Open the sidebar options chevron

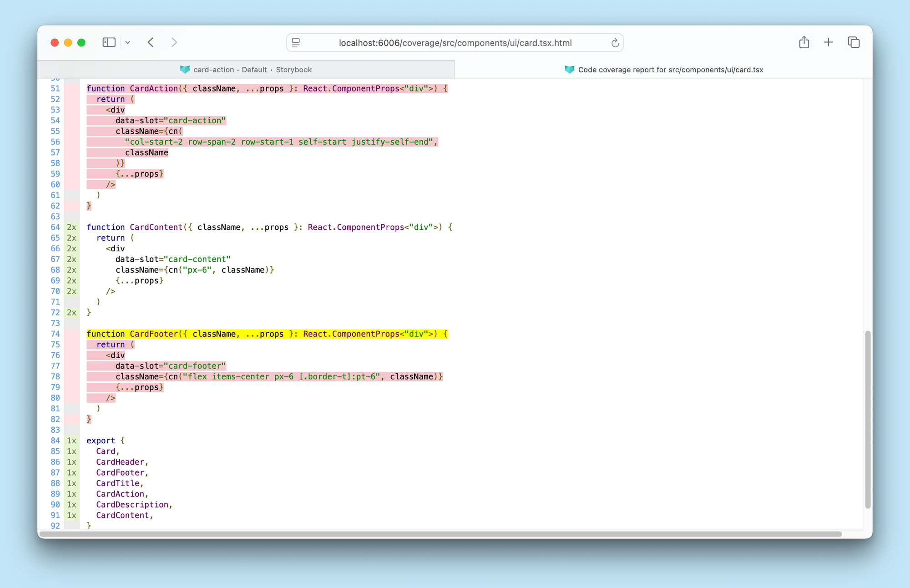tap(128, 42)
